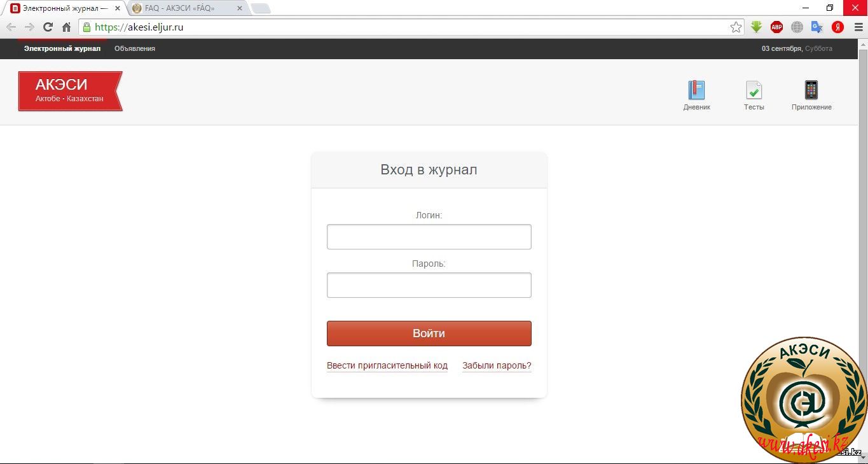Viewport: 868px width, 464px height.
Task: Click the Ввести пригласительный код link
Action: (387, 366)
